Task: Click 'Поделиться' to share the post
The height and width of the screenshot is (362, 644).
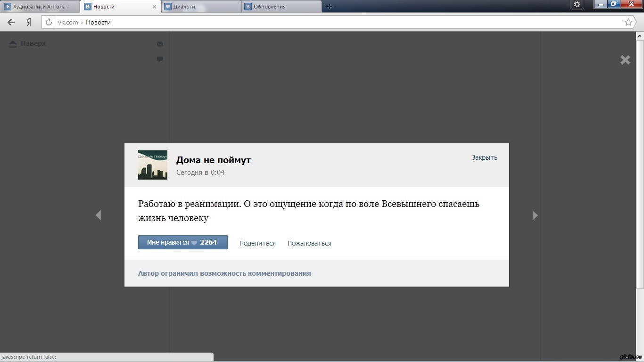Action: [x=257, y=243]
